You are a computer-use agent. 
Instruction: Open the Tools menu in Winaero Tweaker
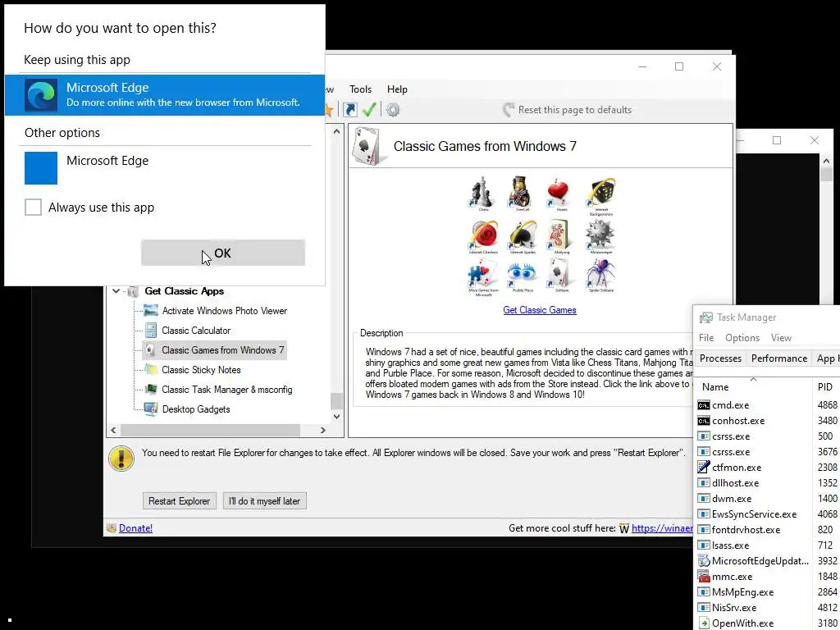[x=361, y=89]
